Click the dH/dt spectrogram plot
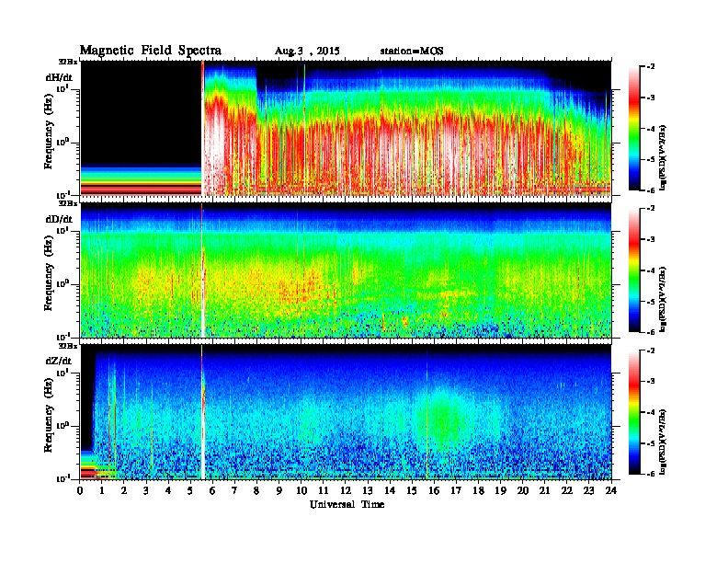The height and width of the screenshot is (563, 728). (x=346, y=128)
